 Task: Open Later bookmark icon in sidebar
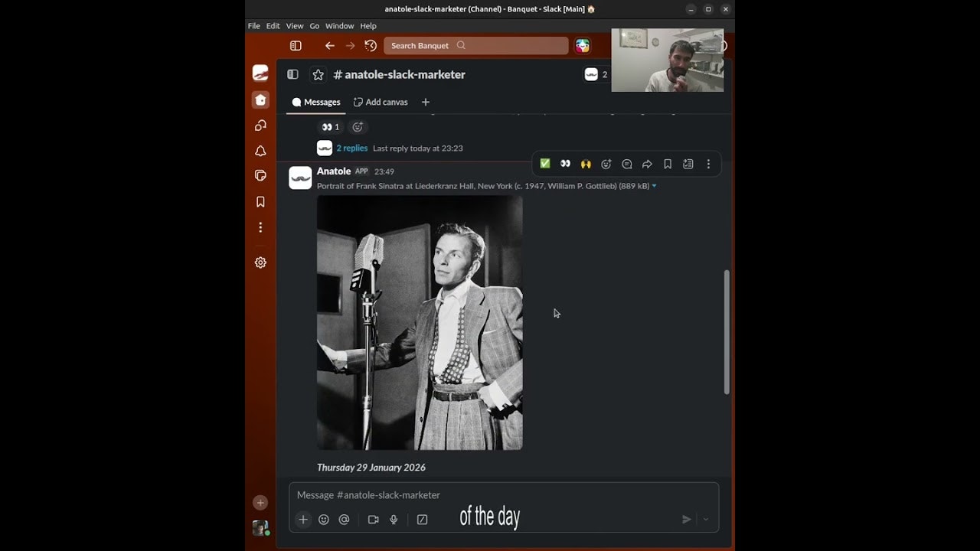pos(260,202)
